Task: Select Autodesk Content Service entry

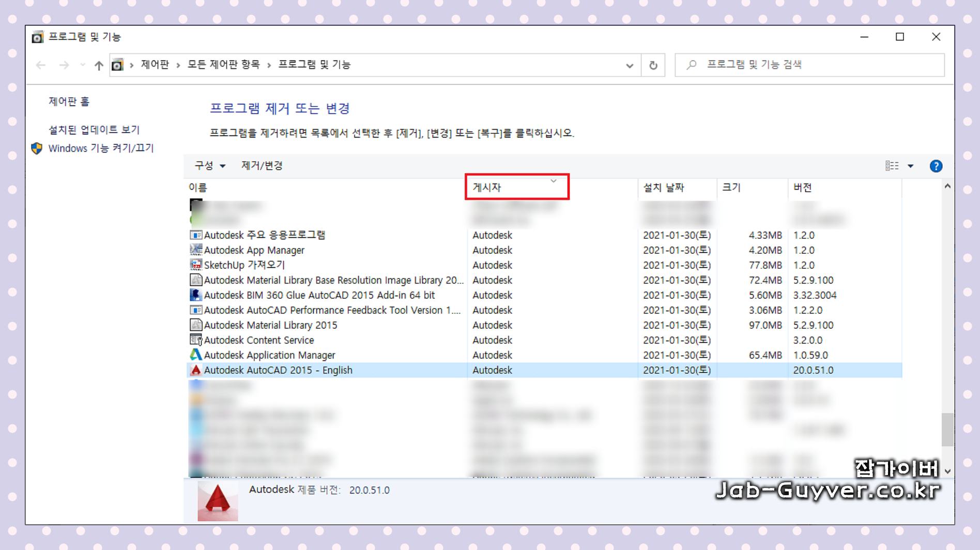Action: 544,340
